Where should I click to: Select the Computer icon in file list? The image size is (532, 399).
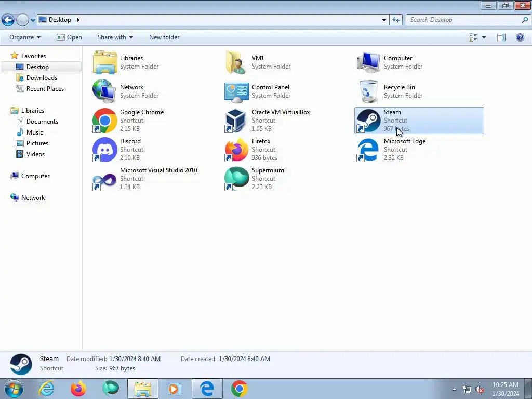[x=368, y=62]
